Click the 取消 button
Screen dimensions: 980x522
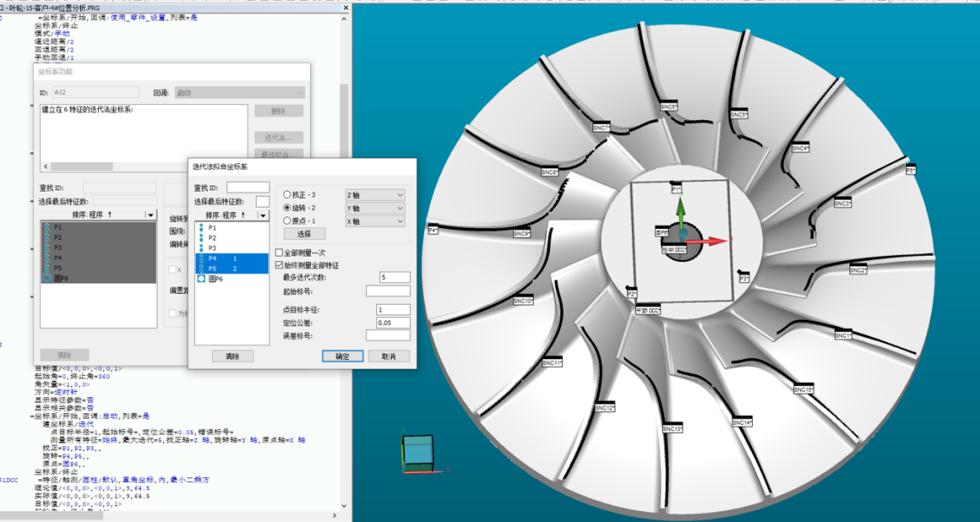click(x=388, y=355)
